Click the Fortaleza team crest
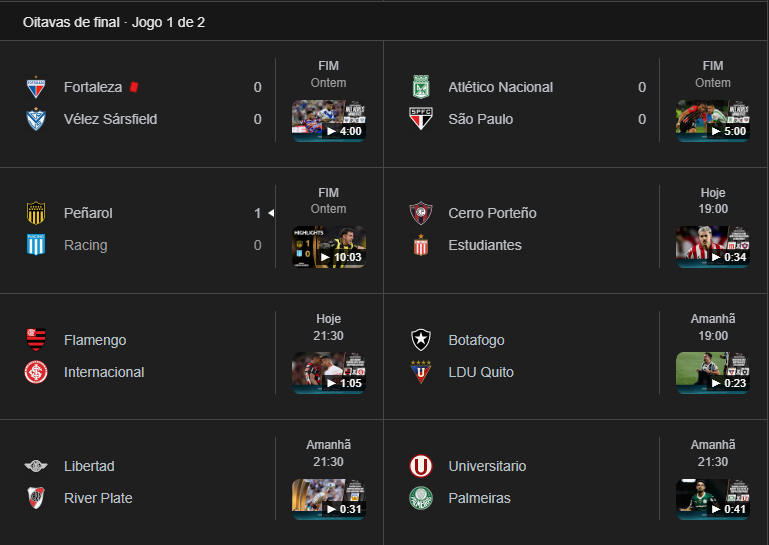This screenshot has width=769, height=545. [x=36, y=87]
